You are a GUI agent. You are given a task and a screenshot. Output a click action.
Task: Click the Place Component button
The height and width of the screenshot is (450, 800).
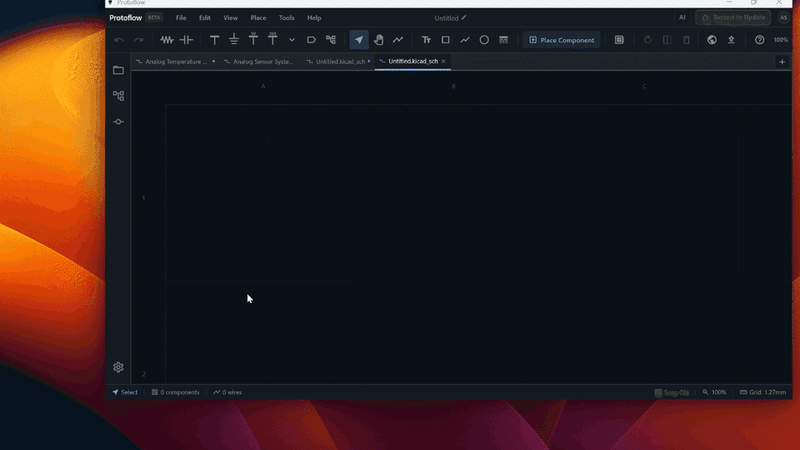point(561,40)
